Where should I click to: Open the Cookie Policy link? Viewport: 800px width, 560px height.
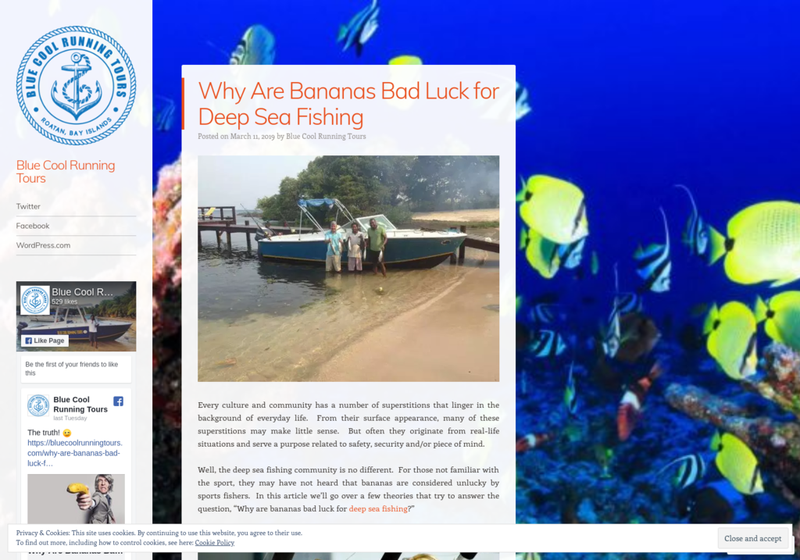214,543
